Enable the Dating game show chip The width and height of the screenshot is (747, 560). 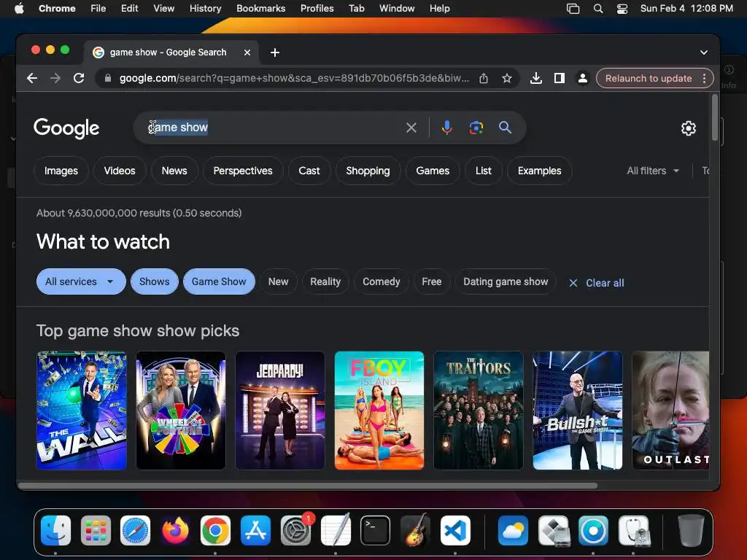pyautogui.click(x=506, y=281)
